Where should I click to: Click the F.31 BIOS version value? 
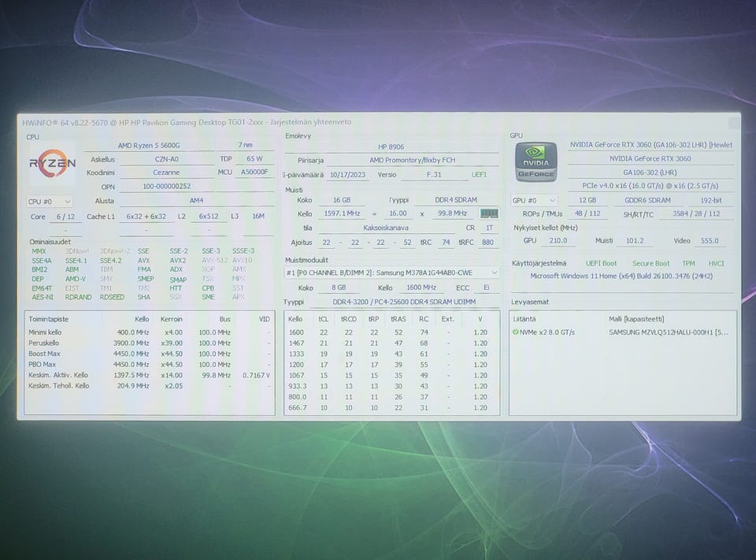pyautogui.click(x=434, y=175)
